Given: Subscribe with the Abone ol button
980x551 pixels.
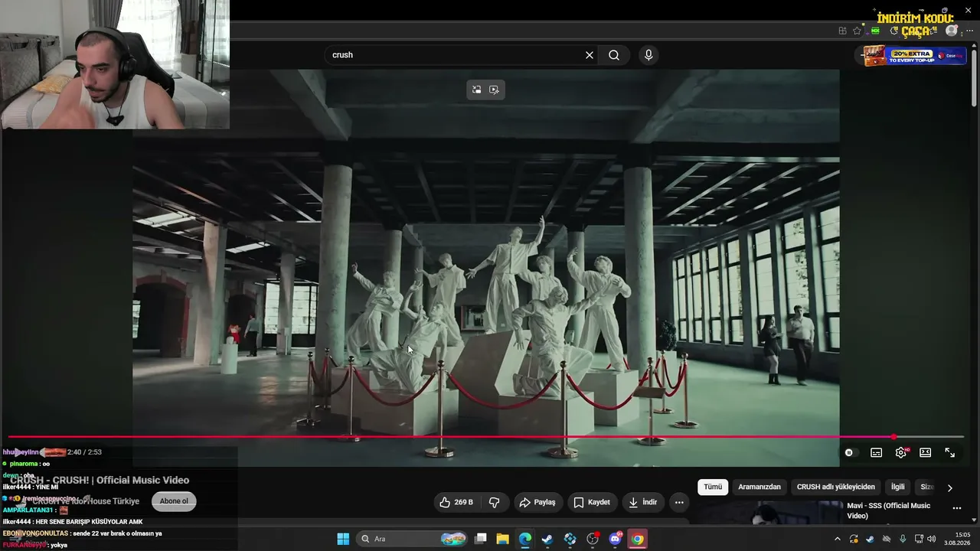Looking at the screenshot, I should click(x=174, y=501).
